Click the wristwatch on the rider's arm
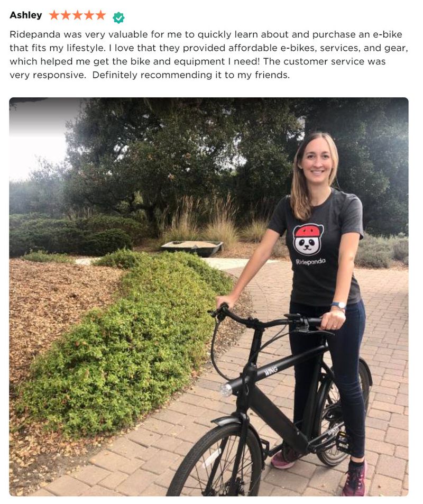 [339, 305]
